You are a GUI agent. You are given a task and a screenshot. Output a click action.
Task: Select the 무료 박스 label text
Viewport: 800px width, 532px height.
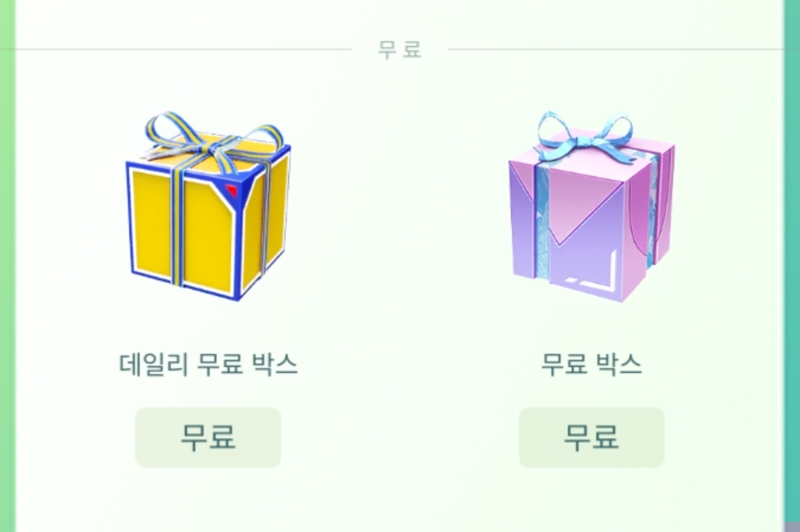pyautogui.click(x=591, y=364)
